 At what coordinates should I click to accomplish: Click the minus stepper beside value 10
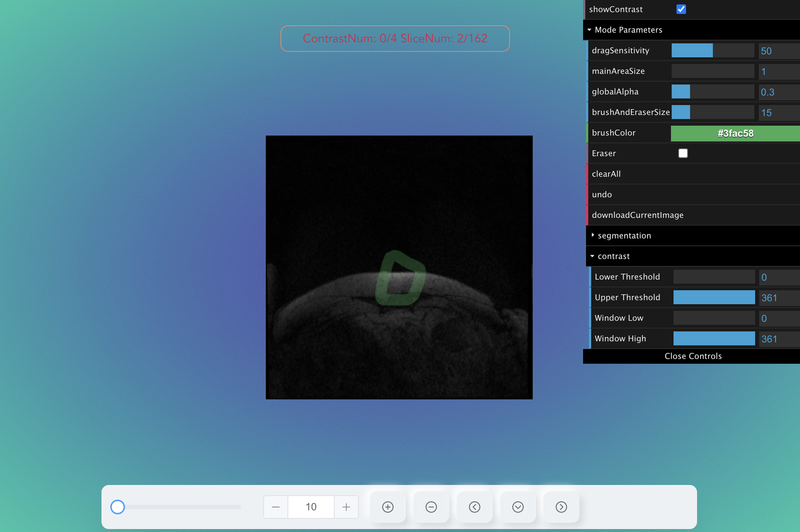coord(276,507)
